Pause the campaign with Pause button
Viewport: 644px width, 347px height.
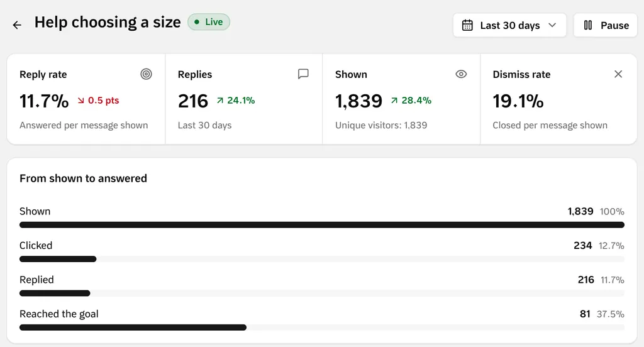(606, 25)
